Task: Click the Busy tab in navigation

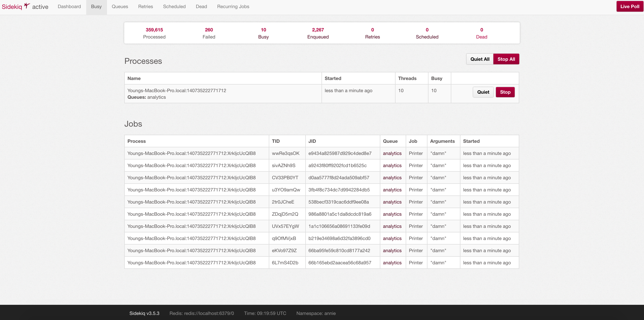Action: [96, 7]
